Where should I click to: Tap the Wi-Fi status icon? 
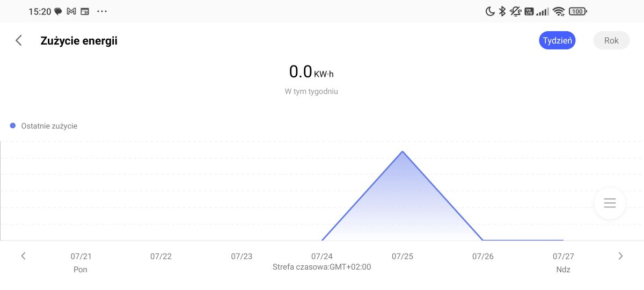click(559, 11)
